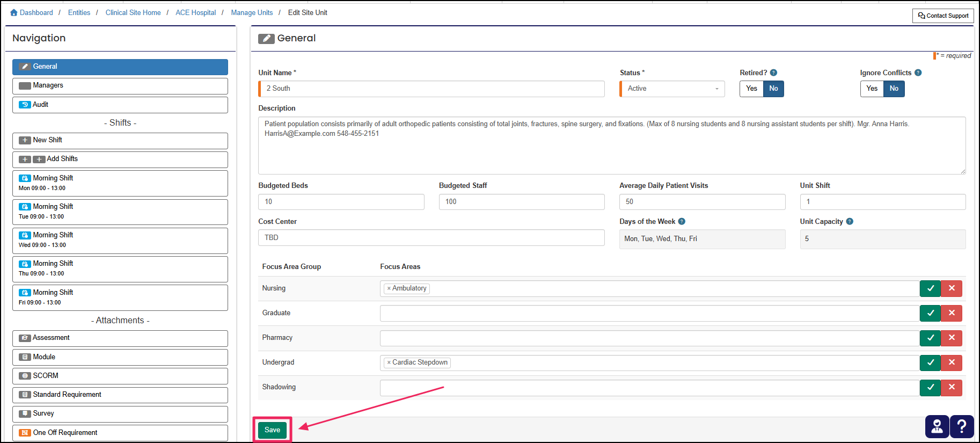Clear Shadowing focus areas with red X

[x=952, y=387]
